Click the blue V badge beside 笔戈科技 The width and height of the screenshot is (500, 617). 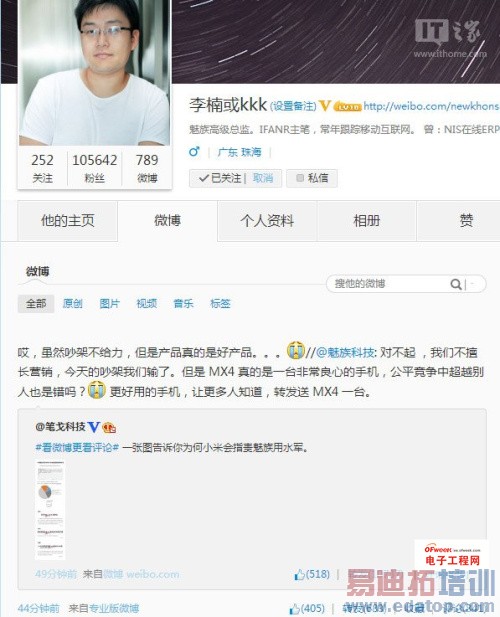[x=94, y=427]
